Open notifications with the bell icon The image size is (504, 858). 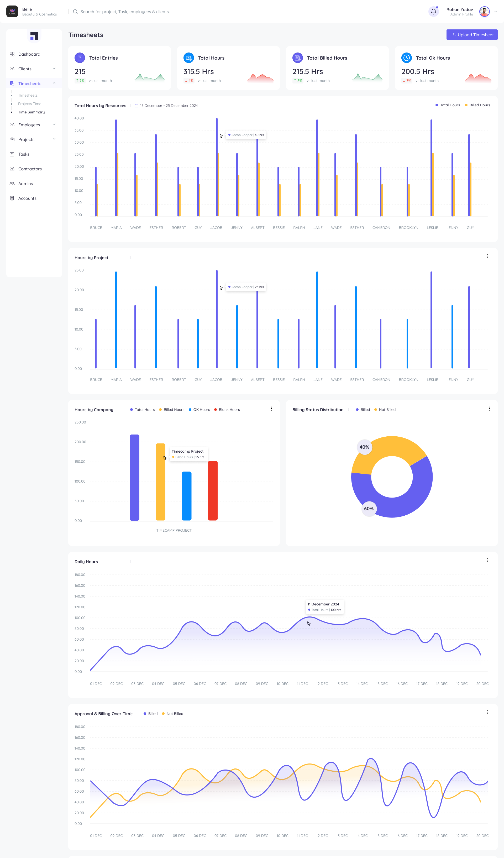pos(433,12)
